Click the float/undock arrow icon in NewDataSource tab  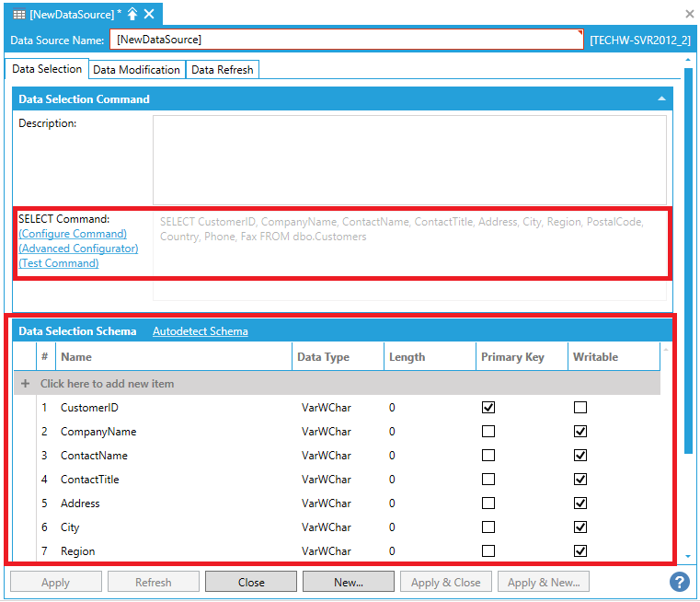[132, 14]
